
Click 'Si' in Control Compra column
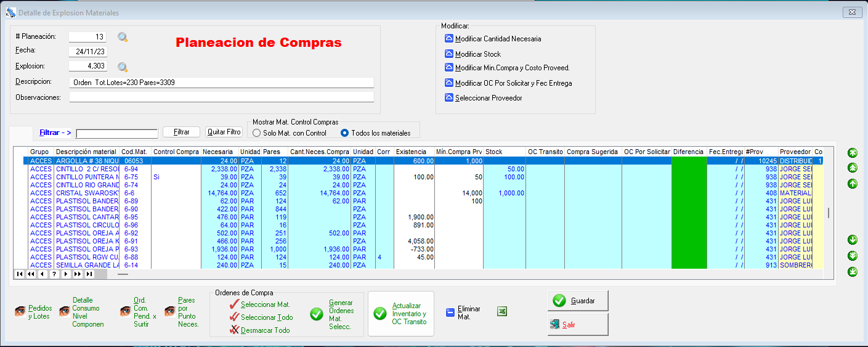point(156,177)
